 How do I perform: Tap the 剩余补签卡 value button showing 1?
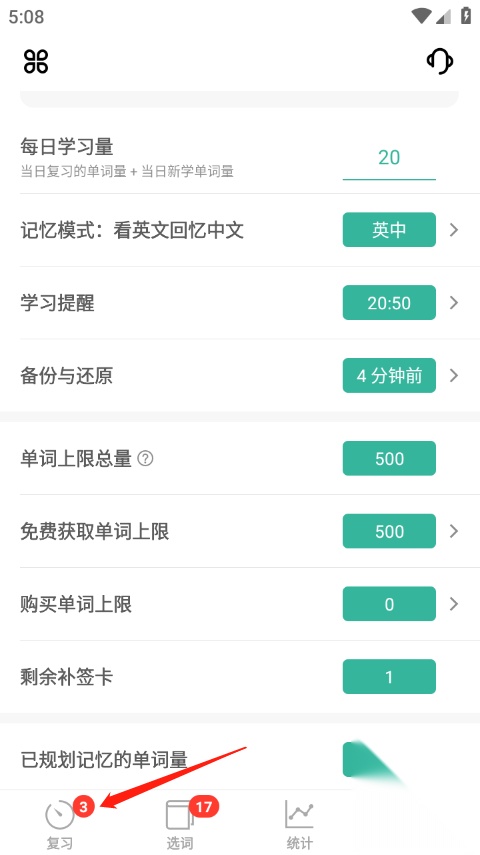[x=389, y=677]
